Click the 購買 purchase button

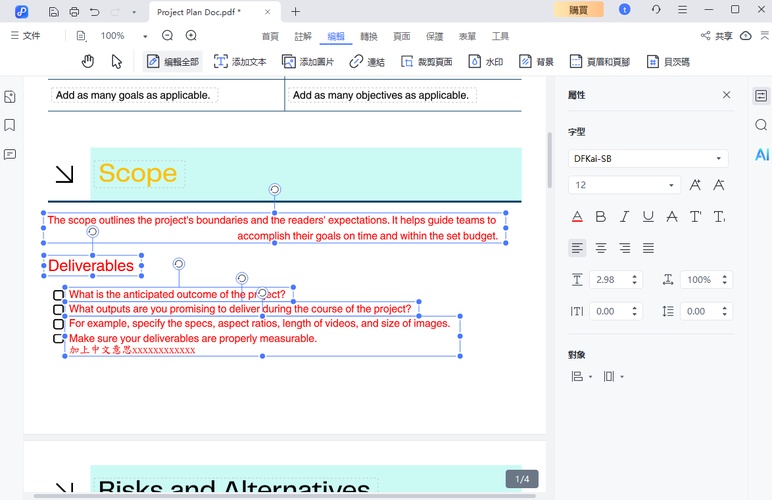coord(578,10)
